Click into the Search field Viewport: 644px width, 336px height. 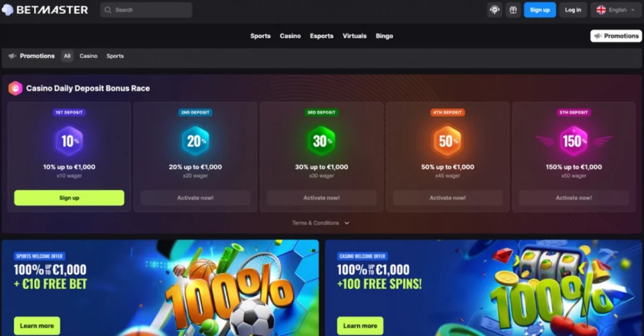(146, 10)
